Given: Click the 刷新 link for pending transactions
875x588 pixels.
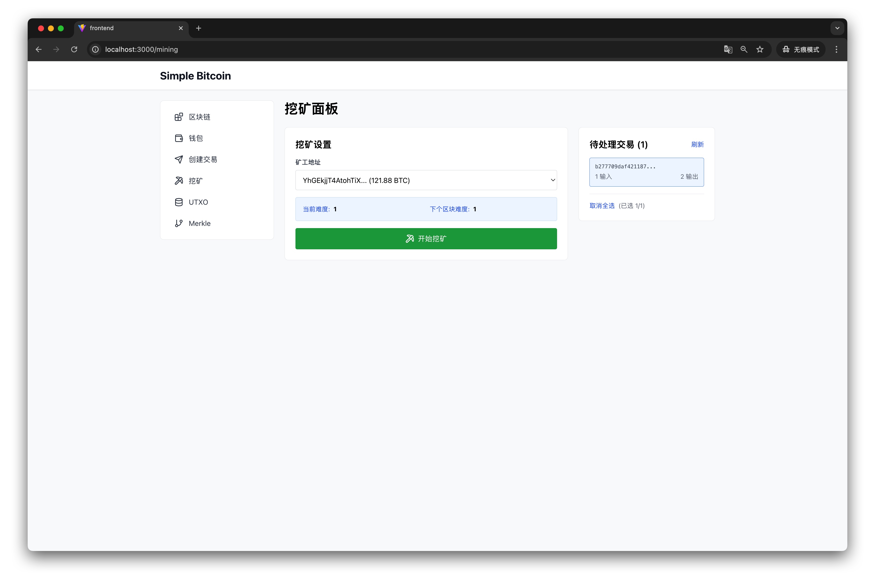Looking at the screenshot, I should point(697,145).
